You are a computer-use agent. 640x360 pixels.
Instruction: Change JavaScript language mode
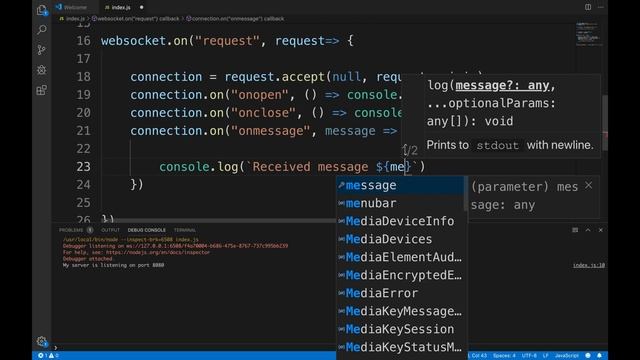coord(567,356)
